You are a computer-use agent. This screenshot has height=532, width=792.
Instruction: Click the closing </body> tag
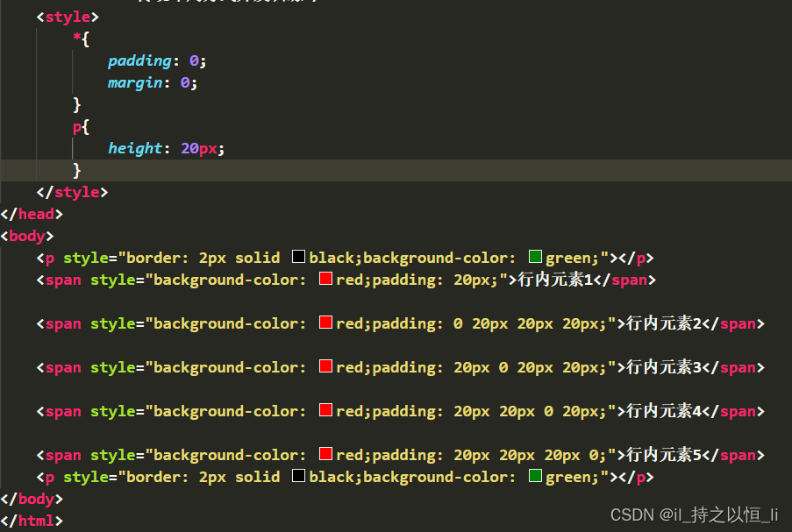(32, 499)
